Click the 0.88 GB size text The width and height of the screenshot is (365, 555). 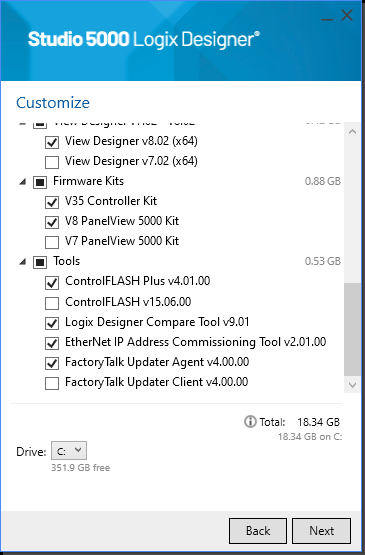(323, 181)
